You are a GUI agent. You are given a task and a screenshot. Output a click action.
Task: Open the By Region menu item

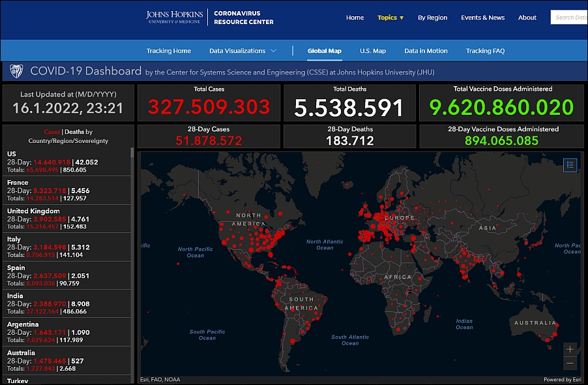point(432,17)
